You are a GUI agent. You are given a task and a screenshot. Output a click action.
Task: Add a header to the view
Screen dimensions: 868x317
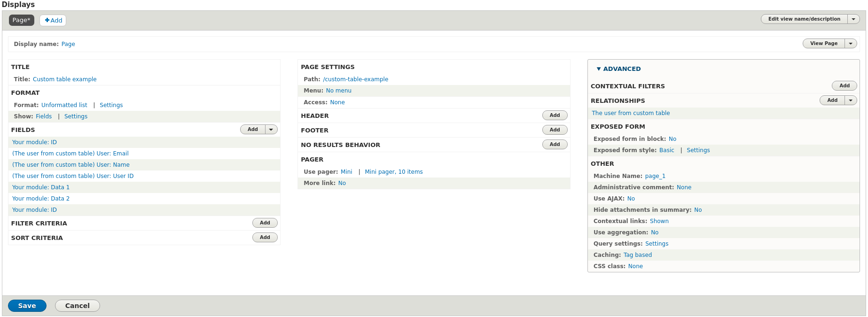tap(555, 116)
